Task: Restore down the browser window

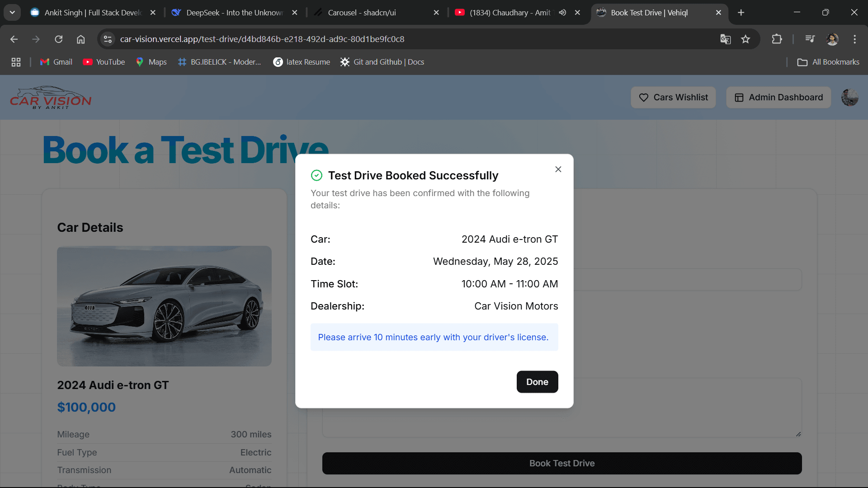Action: [x=826, y=13]
